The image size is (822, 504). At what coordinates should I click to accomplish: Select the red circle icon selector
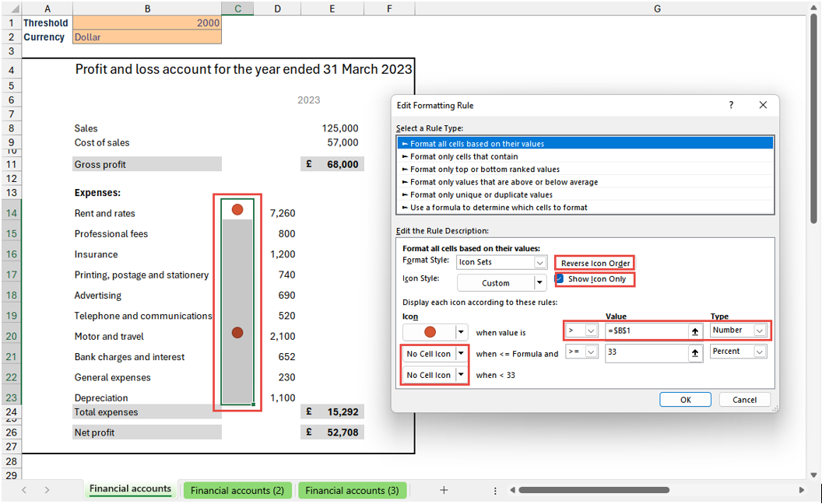click(433, 331)
